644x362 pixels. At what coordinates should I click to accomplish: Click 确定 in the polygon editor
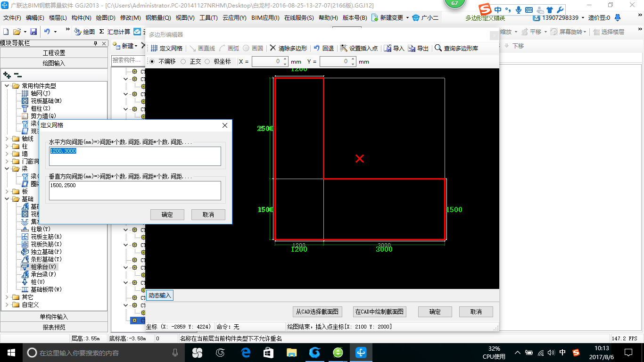(x=435, y=312)
